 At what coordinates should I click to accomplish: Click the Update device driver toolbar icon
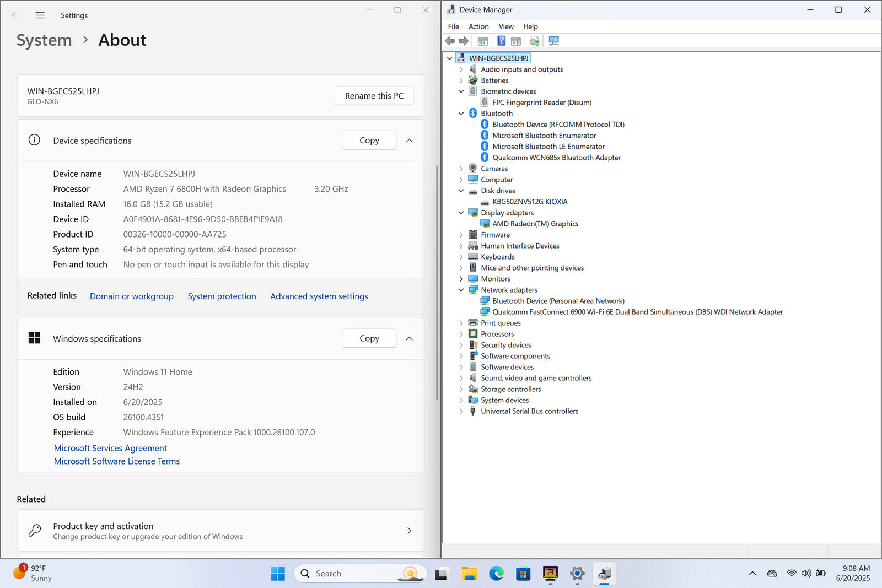534,41
